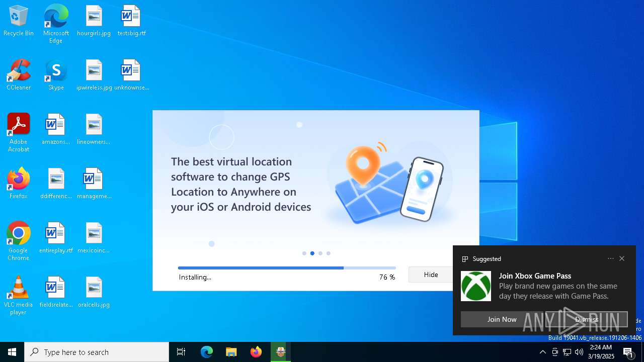The width and height of the screenshot is (644, 362).
Task: Select the Google Chrome desktop shortcut
Action: [x=19, y=241]
